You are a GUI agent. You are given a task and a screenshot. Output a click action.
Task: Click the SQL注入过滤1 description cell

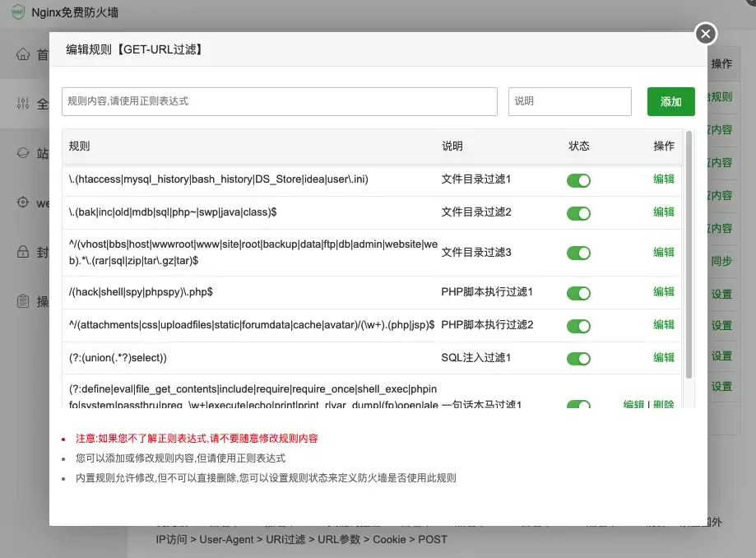tap(475, 357)
